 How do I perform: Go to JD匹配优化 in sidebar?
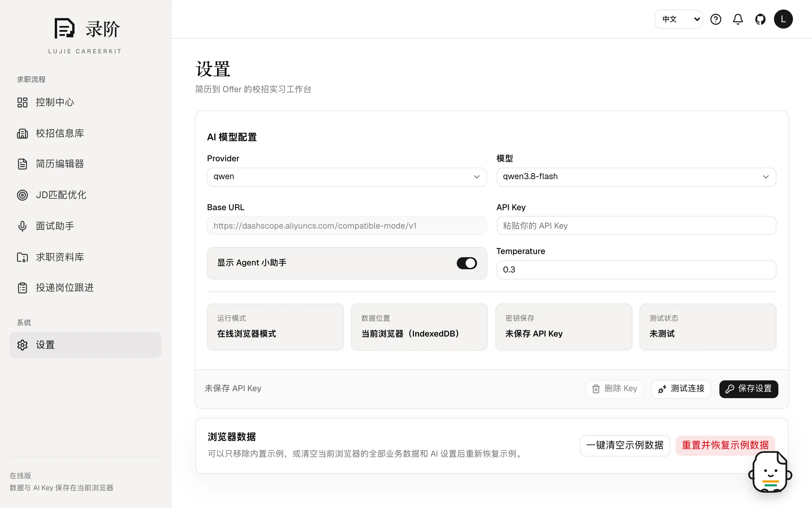pyautogui.click(x=85, y=195)
